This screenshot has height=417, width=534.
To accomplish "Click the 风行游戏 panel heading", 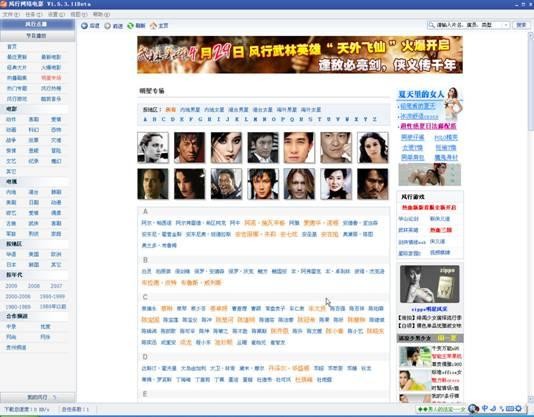I will pos(413,197).
